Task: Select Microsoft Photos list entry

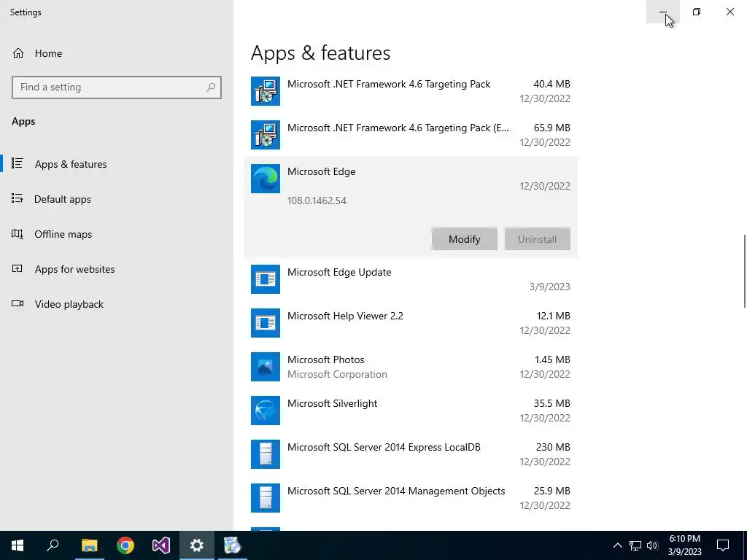Action: coord(411,367)
